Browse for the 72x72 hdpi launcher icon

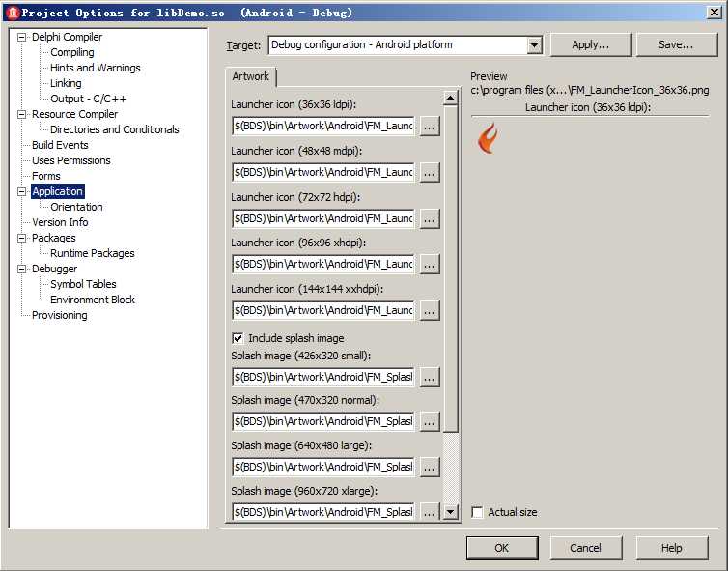(x=430, y=218)
